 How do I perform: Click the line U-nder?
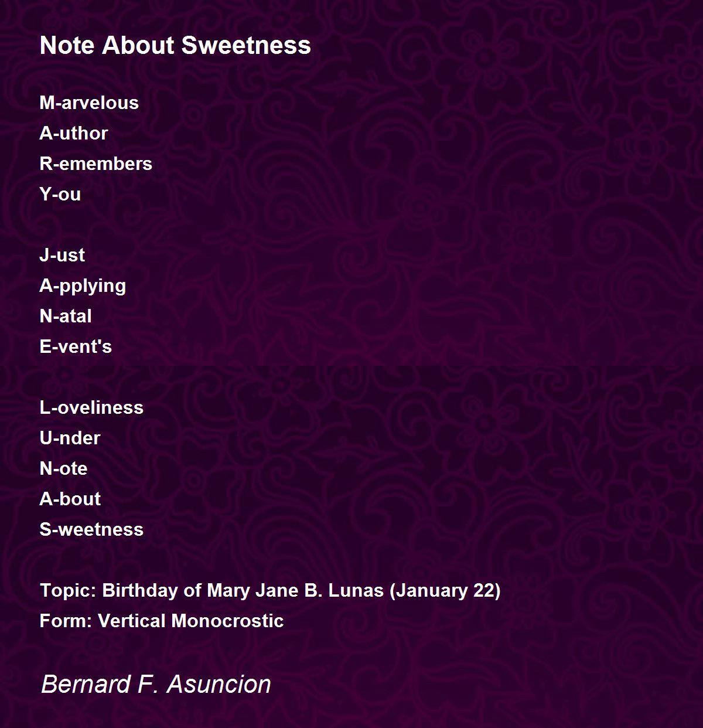point(70,438)
